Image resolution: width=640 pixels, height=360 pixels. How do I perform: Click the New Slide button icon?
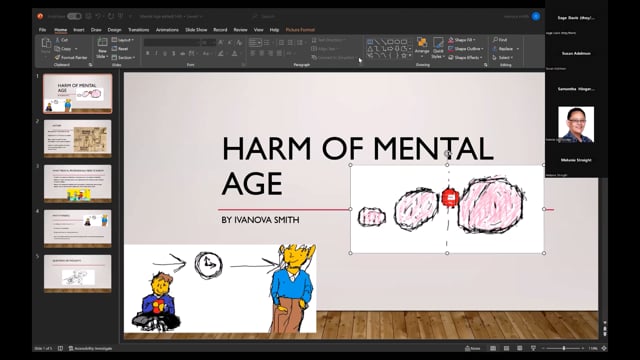(102, 42)
